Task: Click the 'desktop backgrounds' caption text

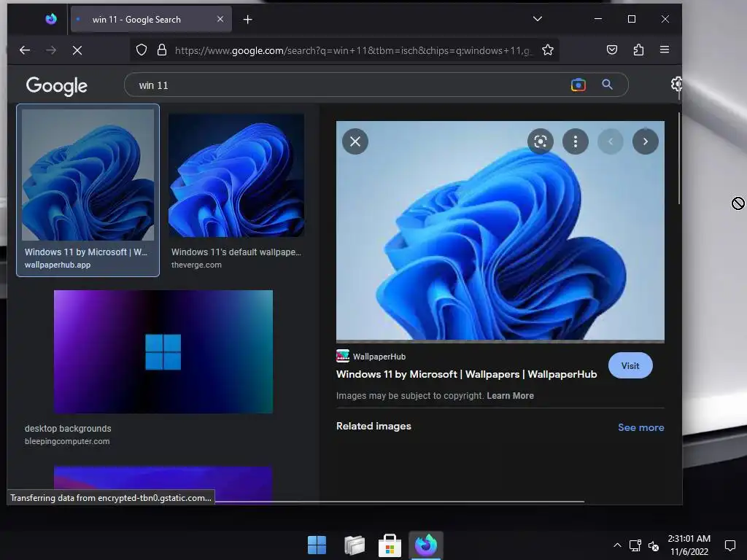Action: click(68, 429)
